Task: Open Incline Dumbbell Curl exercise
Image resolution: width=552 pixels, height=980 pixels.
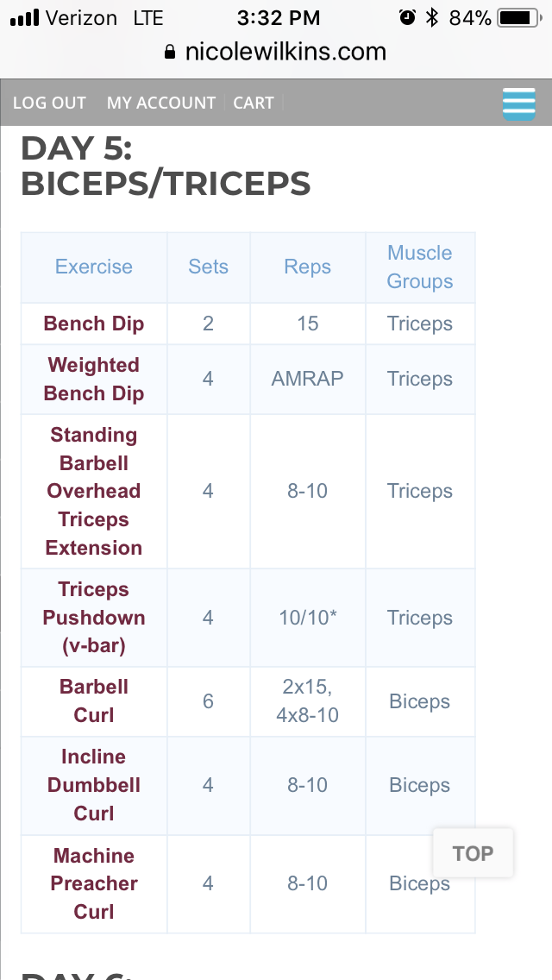Action: (94, 785)
